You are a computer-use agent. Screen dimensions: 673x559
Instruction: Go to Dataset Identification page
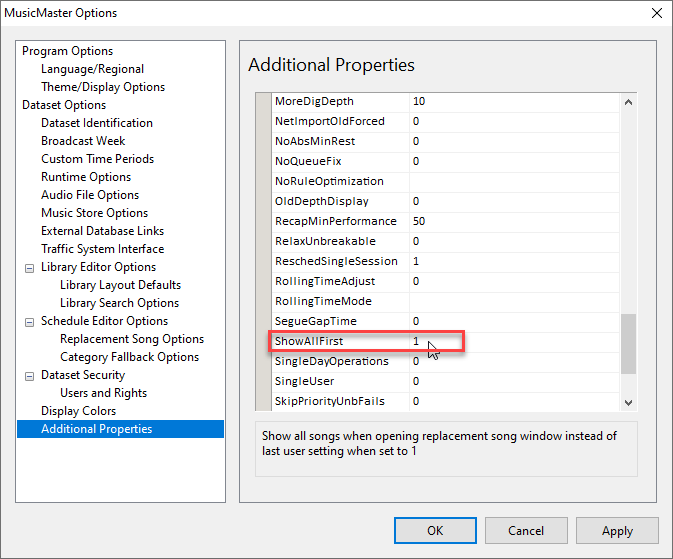[97, 123]
